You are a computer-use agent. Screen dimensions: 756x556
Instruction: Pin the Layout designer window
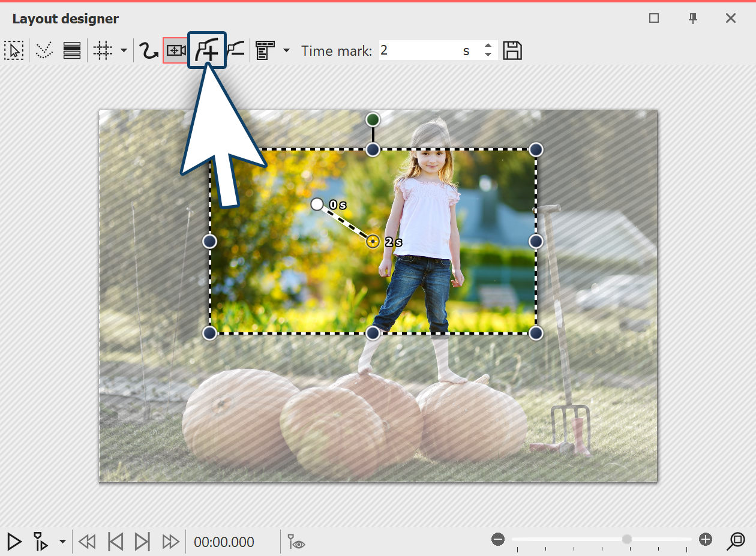(692, 19)
